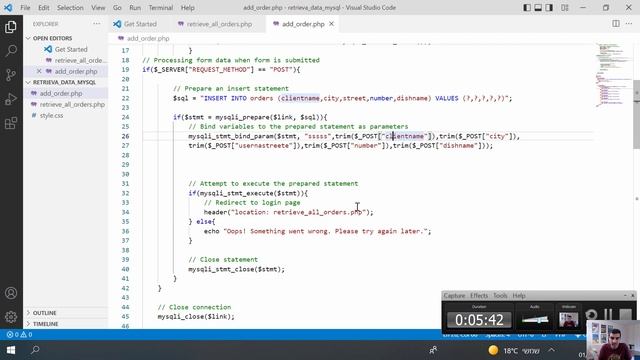Screen dimensions: 640x360
Task: Open the Accounts menu icon
Action: (x=11, y=293)
